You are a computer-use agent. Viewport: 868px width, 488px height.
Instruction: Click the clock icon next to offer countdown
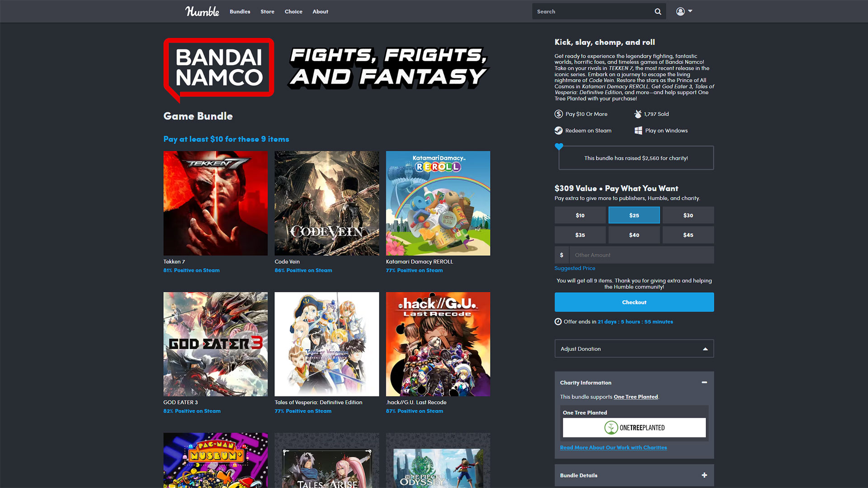click(557, 321)
